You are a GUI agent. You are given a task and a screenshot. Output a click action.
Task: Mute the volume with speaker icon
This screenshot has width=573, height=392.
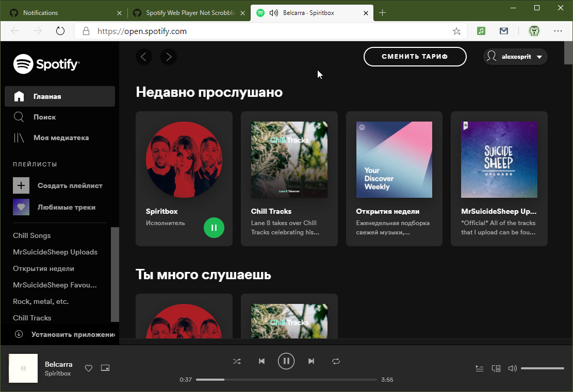pyautogui.click(x=512, y=369)
